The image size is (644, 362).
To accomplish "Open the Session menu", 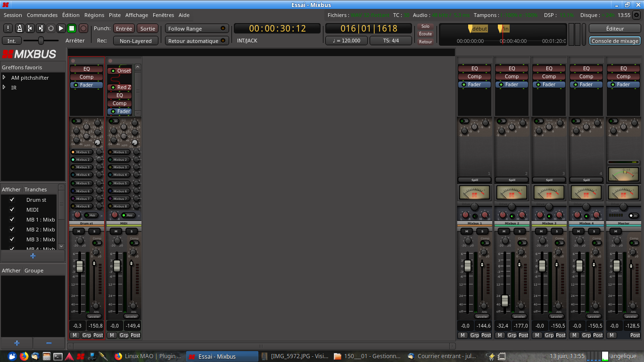I will pyautogui.click(x=13, y=15).
